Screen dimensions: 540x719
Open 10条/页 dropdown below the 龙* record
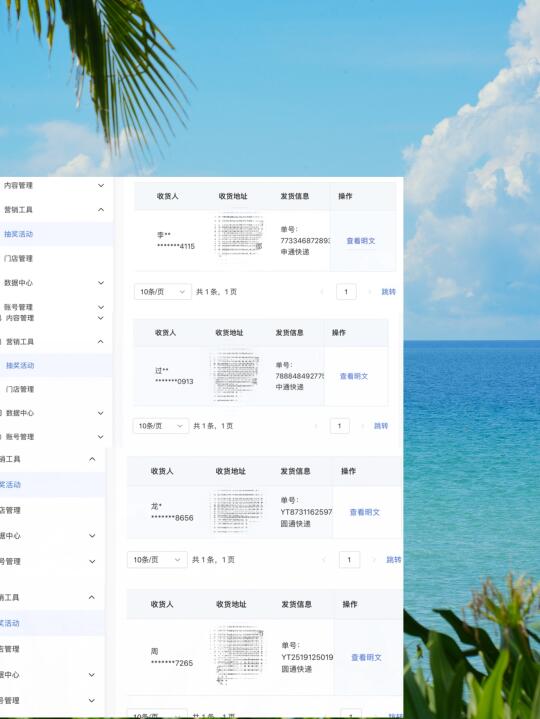[x=157, y=560]
